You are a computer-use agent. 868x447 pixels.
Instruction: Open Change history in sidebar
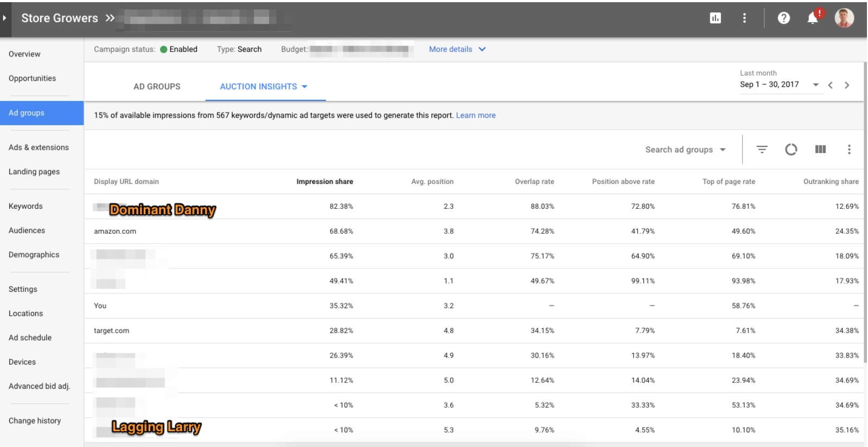(35, 421)
